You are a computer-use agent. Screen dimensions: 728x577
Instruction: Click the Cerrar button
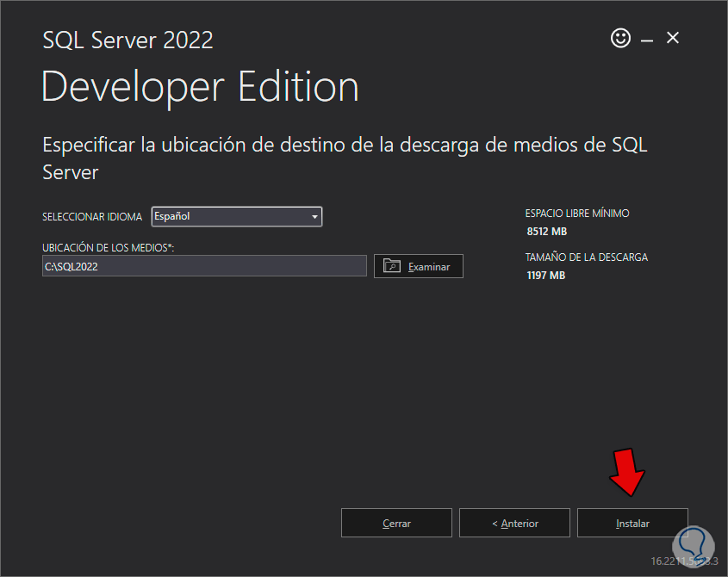(x=396, y=523)
